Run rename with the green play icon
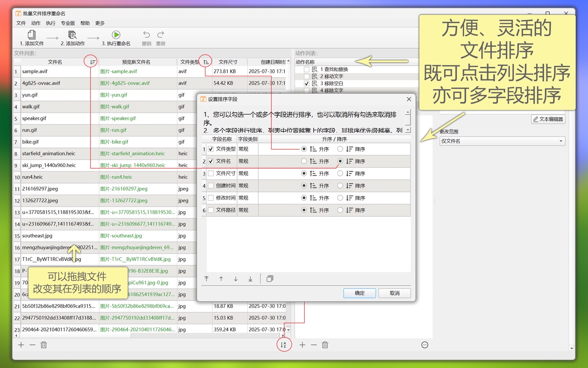Screen dimensions: 588x368 click(x=116, y=35)
